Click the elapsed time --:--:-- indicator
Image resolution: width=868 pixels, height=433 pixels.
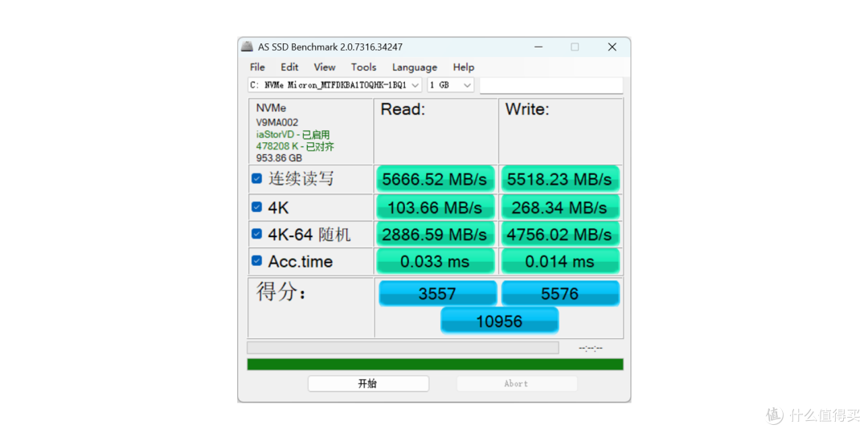(x=591, y=349)
